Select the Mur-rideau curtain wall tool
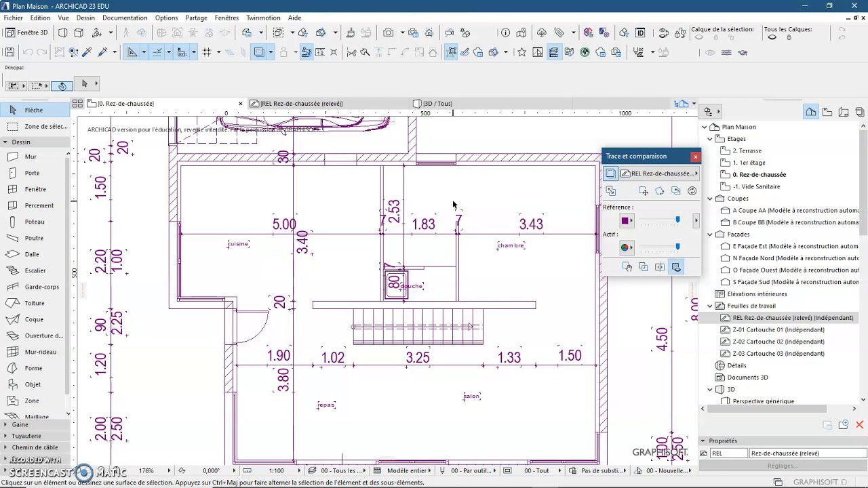This screenshot has width=868, height=488. (x=41, y=352)
